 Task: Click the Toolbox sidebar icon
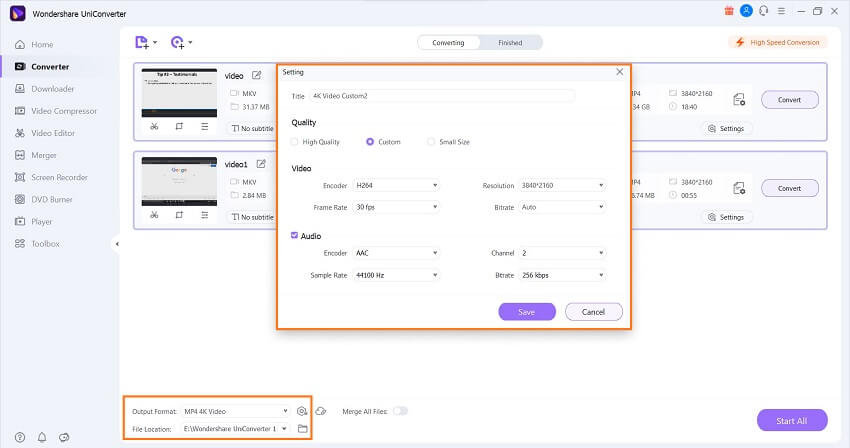pos(20,244)
